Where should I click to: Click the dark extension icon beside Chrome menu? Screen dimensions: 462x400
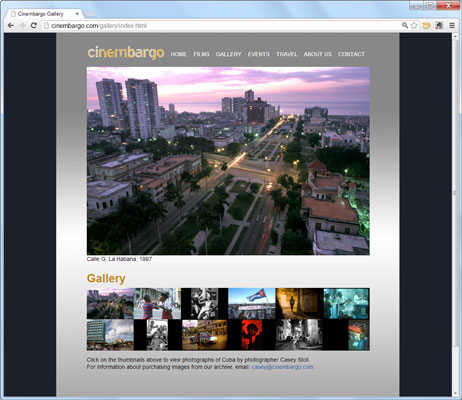click(439, 25)
